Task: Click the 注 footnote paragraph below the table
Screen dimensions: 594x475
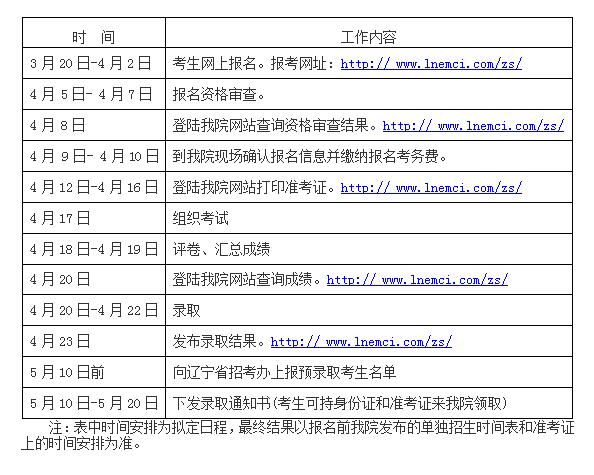Action: point(298,435)
